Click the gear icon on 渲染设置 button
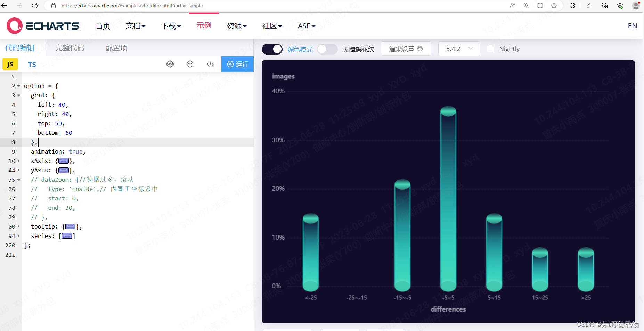644x331 pixels. point(420,49)
